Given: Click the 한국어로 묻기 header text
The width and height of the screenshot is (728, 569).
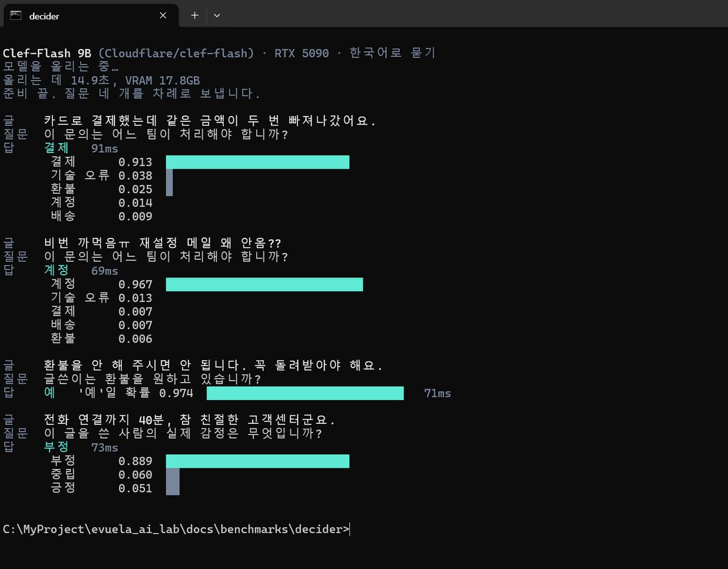Looking at the screenshot, I should 392,53.
